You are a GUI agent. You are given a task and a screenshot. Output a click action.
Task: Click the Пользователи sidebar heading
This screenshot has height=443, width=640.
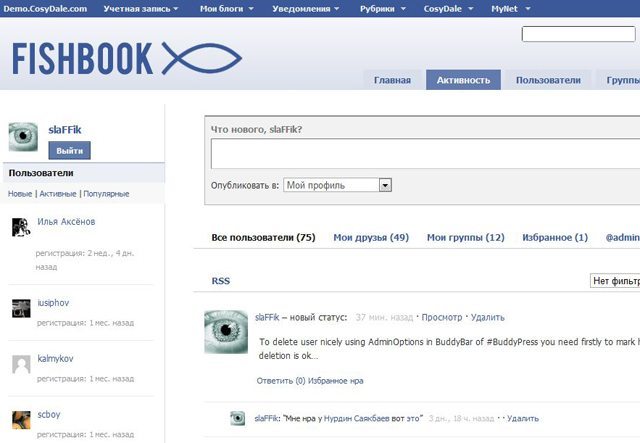click(41, 173)
